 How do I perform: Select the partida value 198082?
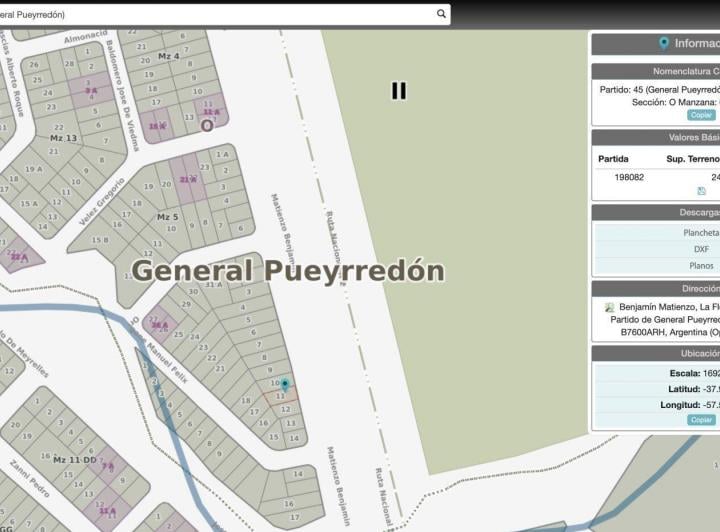(629, 177)
